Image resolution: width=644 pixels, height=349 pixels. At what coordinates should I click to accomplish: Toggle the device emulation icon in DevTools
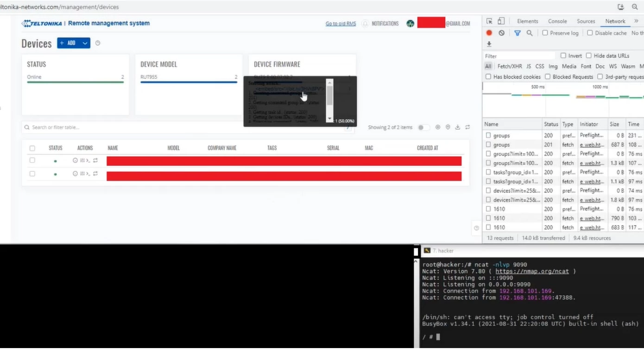click(x=502, y=21)
